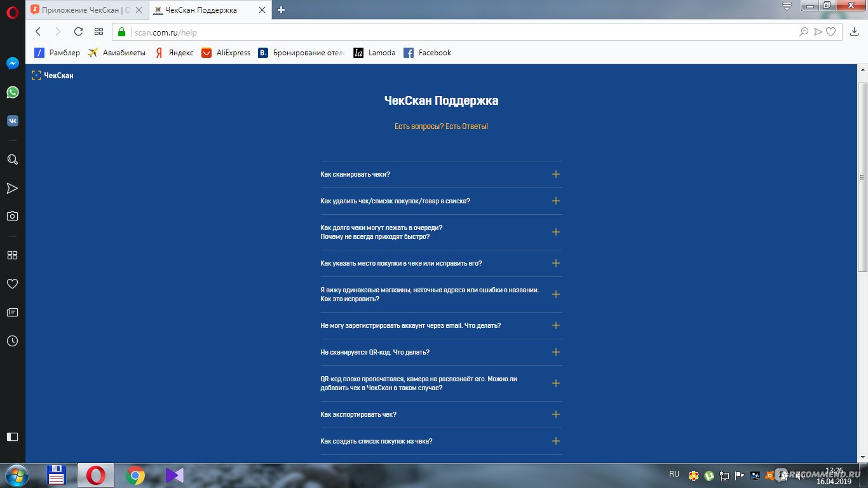Image resolution: width=868 pixels, height=488 pixels.
Task: Open the Яндекс bookmark
Action: (174, 53)
